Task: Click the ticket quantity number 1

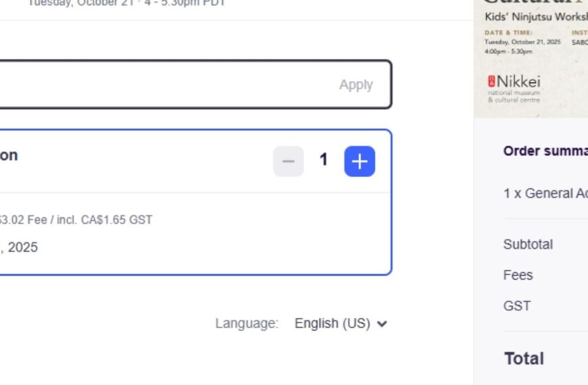Action: [x=324, y=160]
